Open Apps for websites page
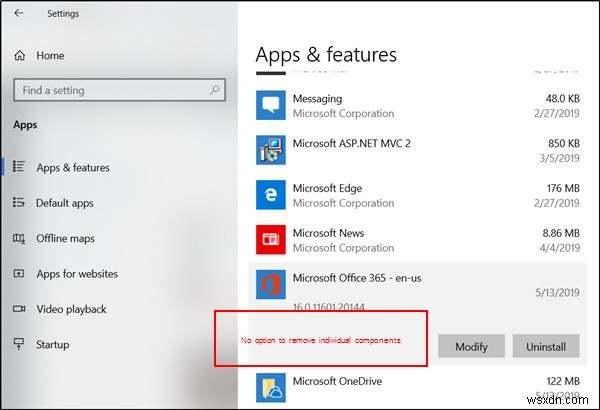Screen dimensions: 600x410 pyautogui.click(x=77, y=274)
